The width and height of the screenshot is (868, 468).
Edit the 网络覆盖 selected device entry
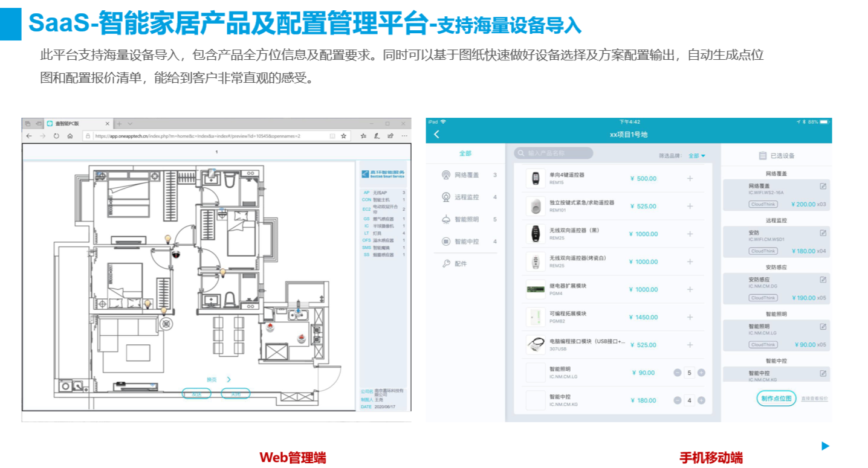click(823, 186)
